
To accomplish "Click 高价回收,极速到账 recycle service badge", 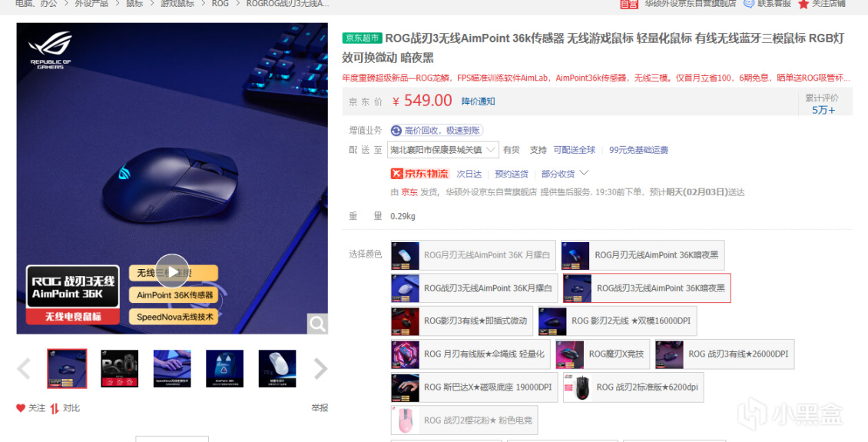I will pyautogui.click(x=437, y=131).
